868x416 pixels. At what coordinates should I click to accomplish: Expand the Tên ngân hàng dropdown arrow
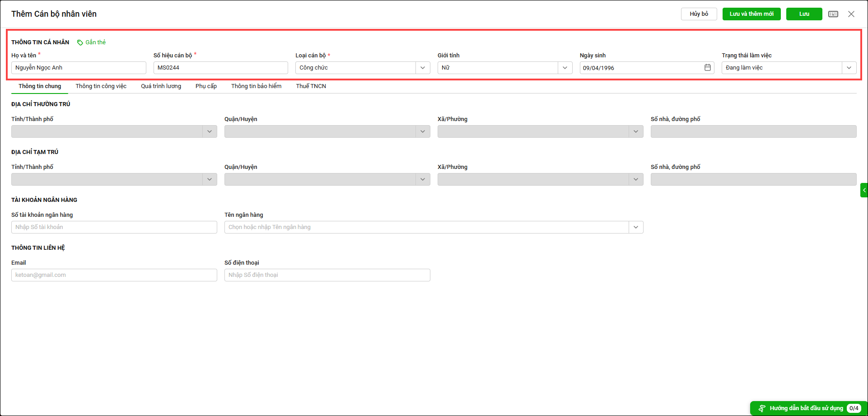pyautogui.click(x=635, y=227)
